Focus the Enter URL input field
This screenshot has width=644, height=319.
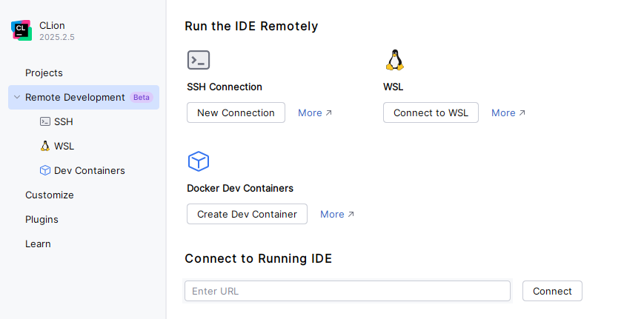(x=348, y=291)
